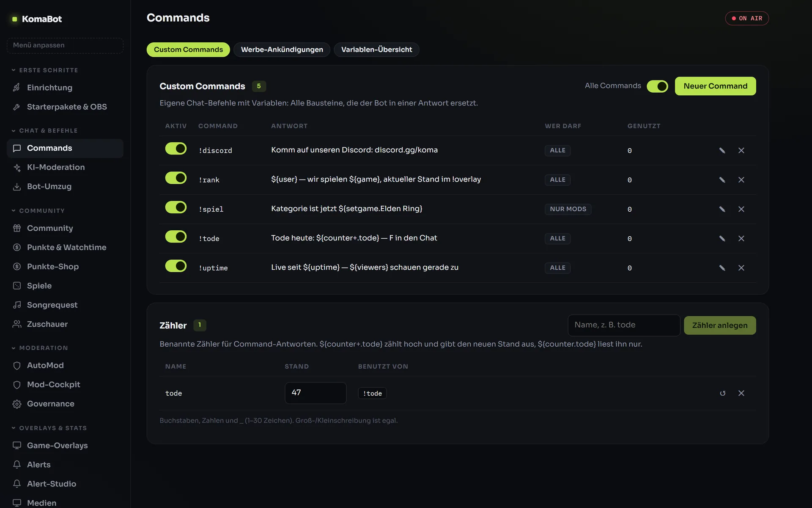
Task: Toggle the Alle Commands master switch
Action: click(x=657, y=86)
